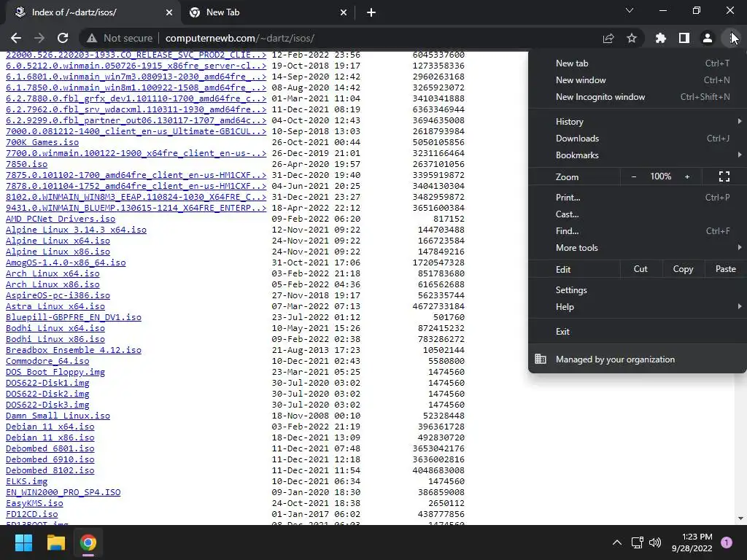
Task: Open the Arch_Linux_x64.iso link
Action: [x=53, y=274]
